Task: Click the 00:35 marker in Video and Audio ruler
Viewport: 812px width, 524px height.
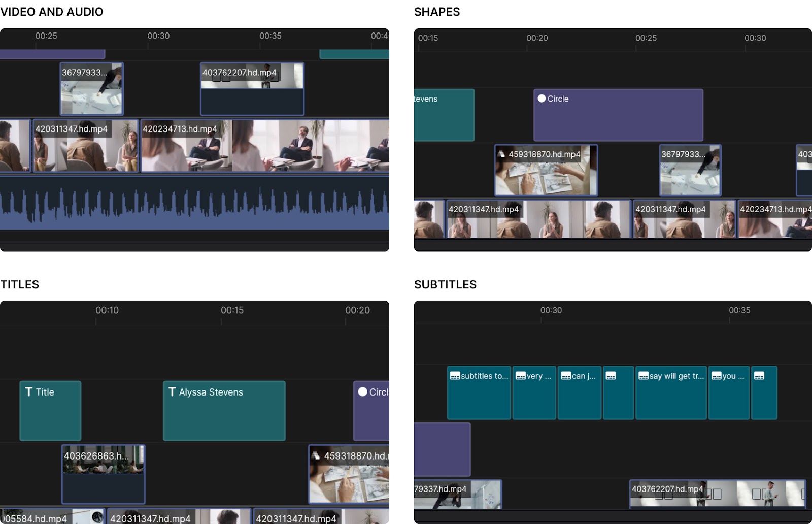Action: coord(270,36)
